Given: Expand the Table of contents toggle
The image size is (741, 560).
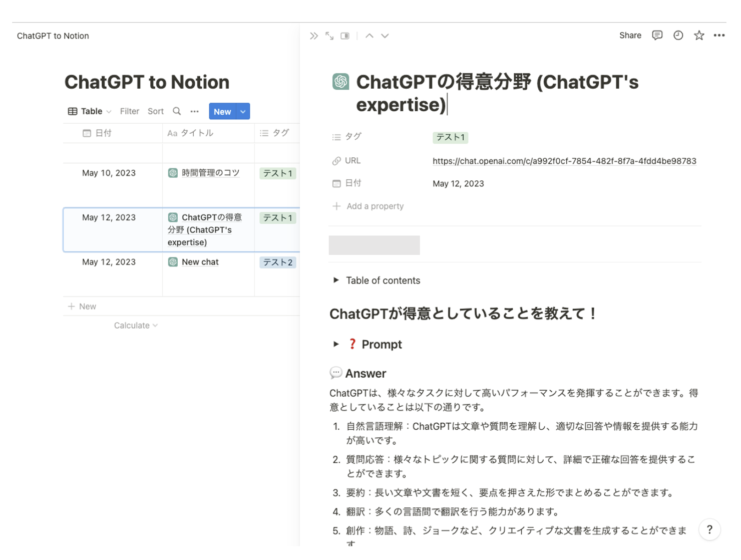Looking at the screenshot, I should (x=336, y=280).
